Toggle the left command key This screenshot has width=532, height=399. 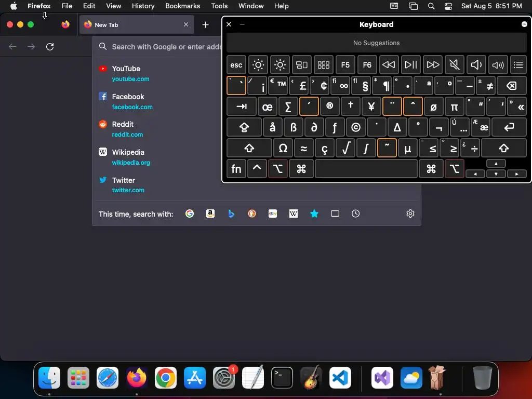tap(301, 169)
